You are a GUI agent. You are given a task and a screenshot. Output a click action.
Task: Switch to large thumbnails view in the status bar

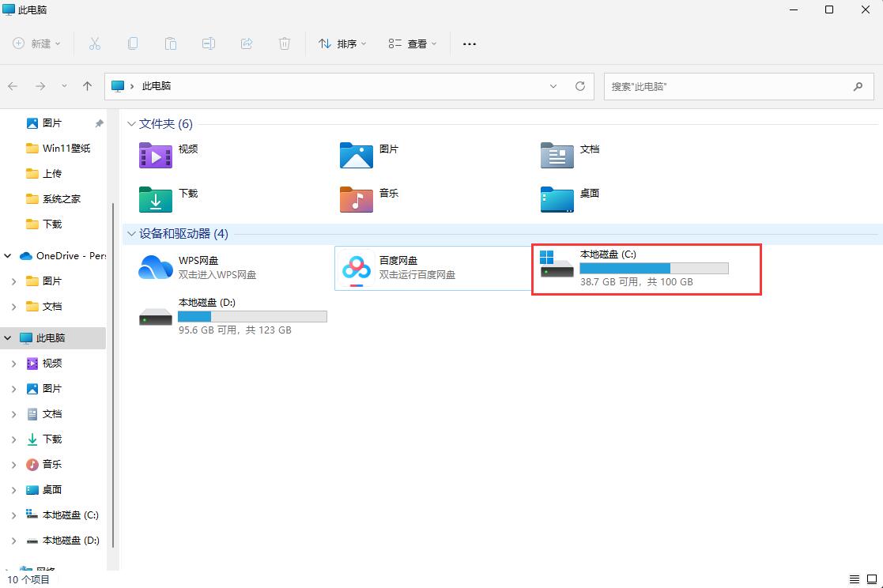(873, 579)
